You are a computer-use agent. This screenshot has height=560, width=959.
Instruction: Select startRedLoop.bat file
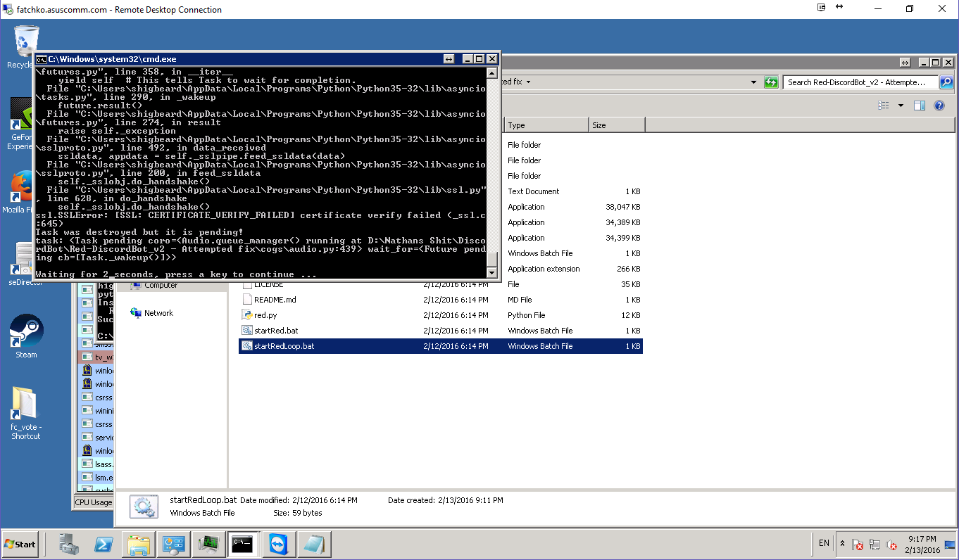click(x=441, y=346)
